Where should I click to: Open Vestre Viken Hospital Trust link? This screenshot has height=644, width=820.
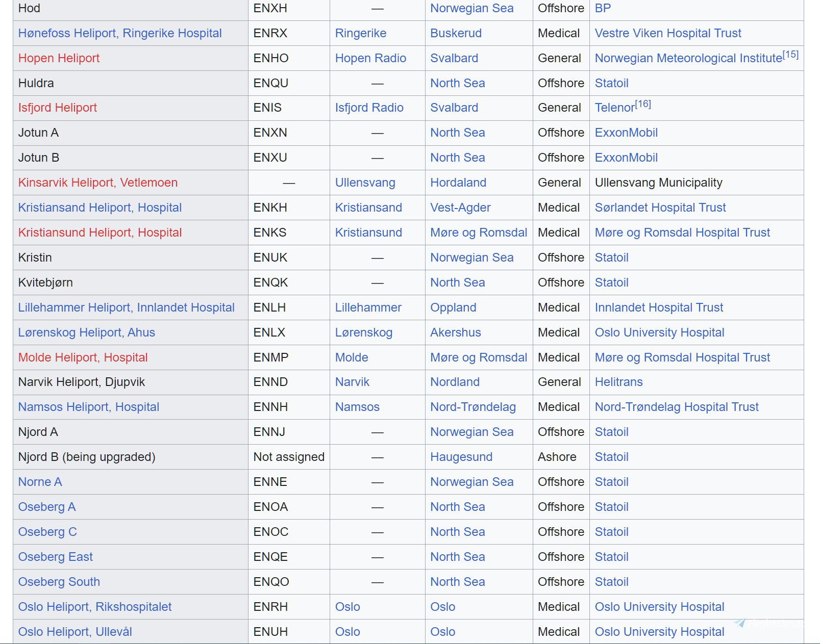point(668,33)
